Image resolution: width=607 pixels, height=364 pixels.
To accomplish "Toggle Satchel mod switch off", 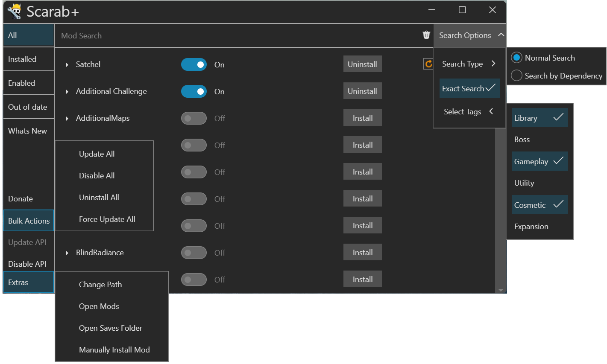I will click(x=194, y=64).
